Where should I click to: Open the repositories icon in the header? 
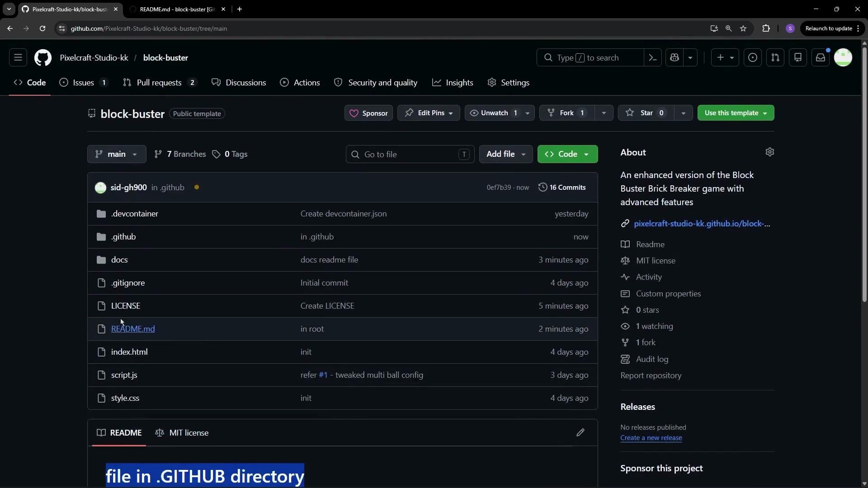[x=798, y=57]
